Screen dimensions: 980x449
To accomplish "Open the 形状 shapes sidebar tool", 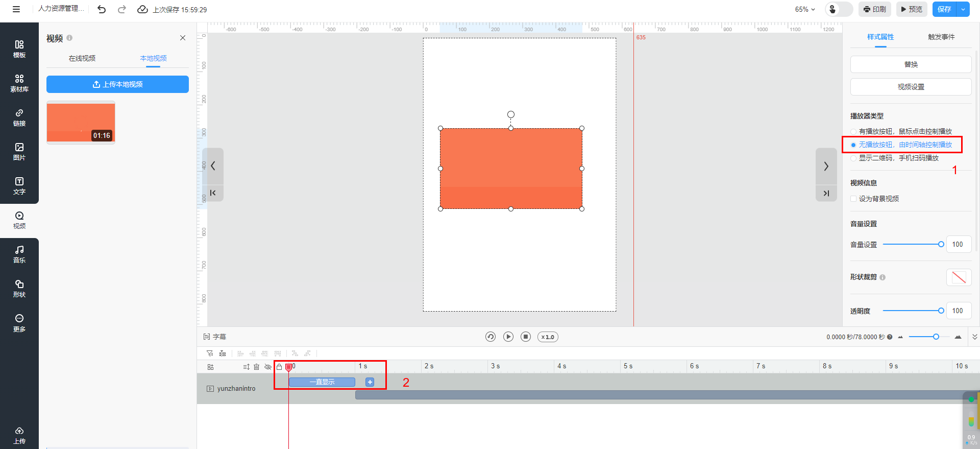I will coord(19,288).
